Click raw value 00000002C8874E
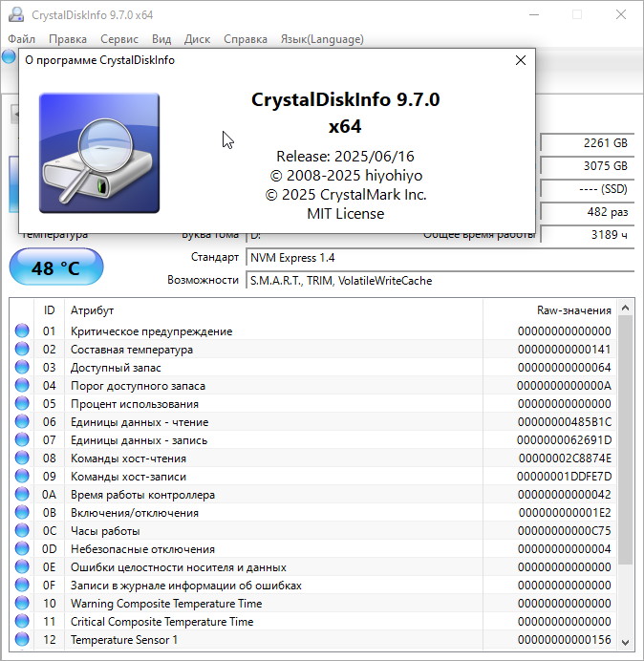Screen dimensions: 644x661 (565, 458)
